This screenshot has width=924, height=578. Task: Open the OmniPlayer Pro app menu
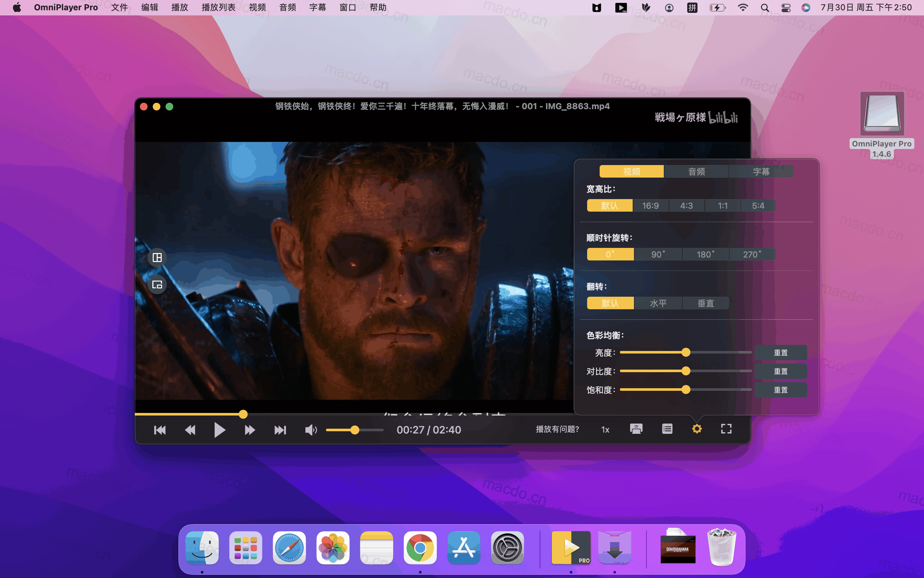point(66,7)
